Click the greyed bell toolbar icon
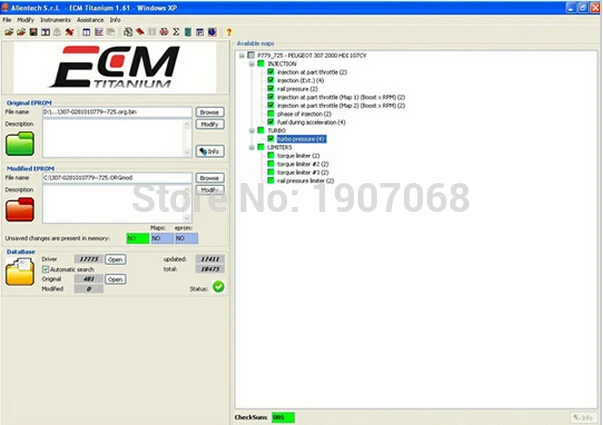The width and height of the screenshot is (603, 425). click(x=57, y=32)
